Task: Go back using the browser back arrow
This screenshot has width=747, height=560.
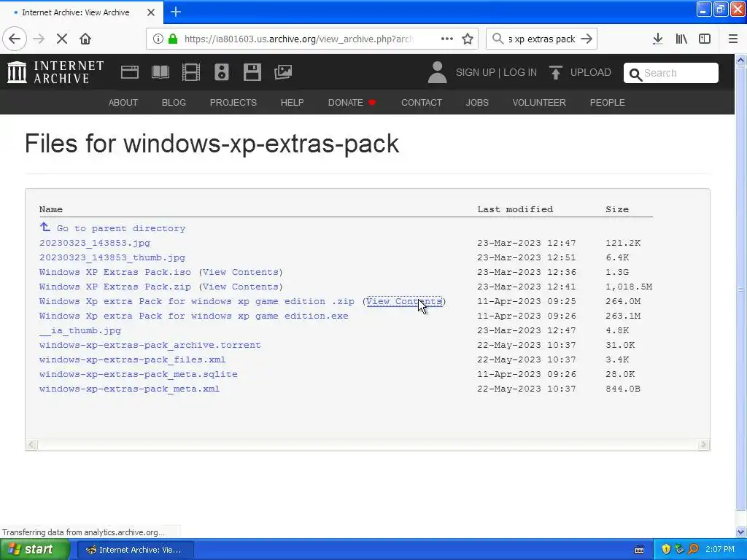Action: point(15,39)
